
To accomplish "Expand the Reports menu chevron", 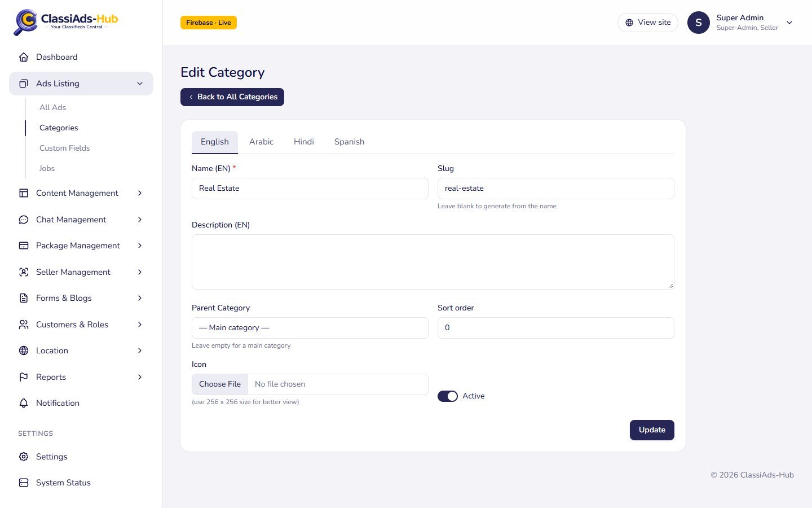I will [x=140, y=377].
